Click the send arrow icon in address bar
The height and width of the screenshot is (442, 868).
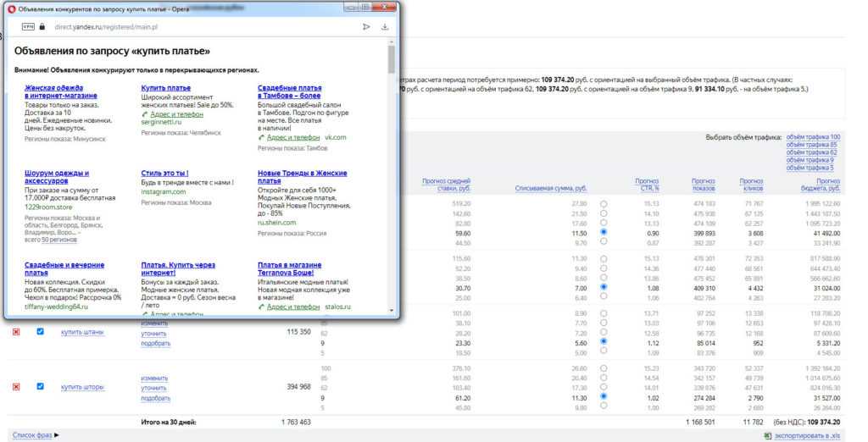tap(366, 27)
